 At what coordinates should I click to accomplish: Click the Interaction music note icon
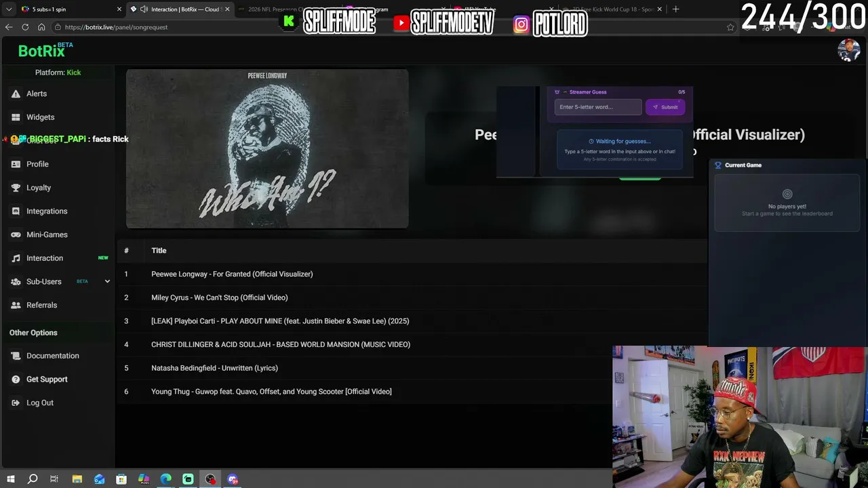coord(16,258)
